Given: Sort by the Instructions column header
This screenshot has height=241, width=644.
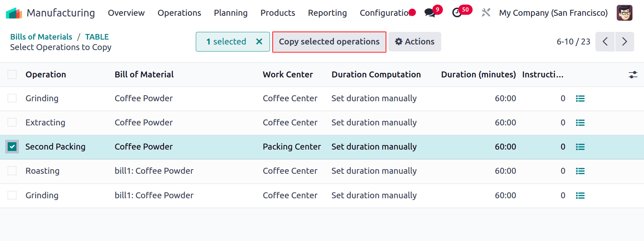Looking at the screenshot, I should coord(543,75).
